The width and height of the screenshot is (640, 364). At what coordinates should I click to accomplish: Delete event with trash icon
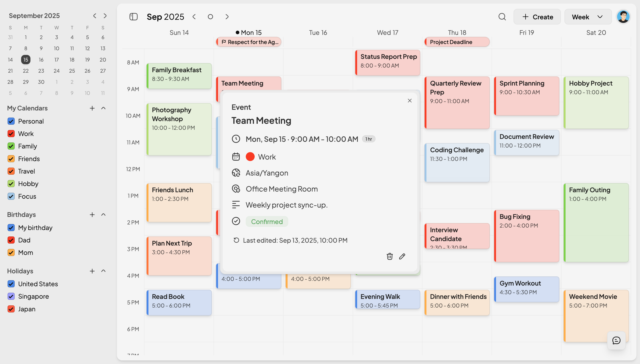390,256
